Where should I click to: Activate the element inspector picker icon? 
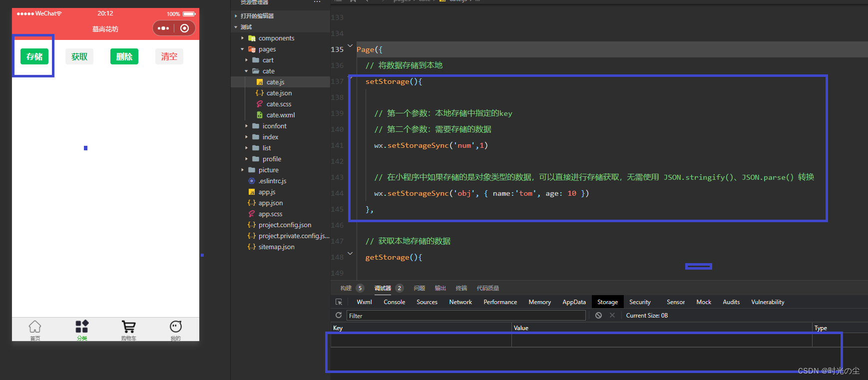click(339, 302)
